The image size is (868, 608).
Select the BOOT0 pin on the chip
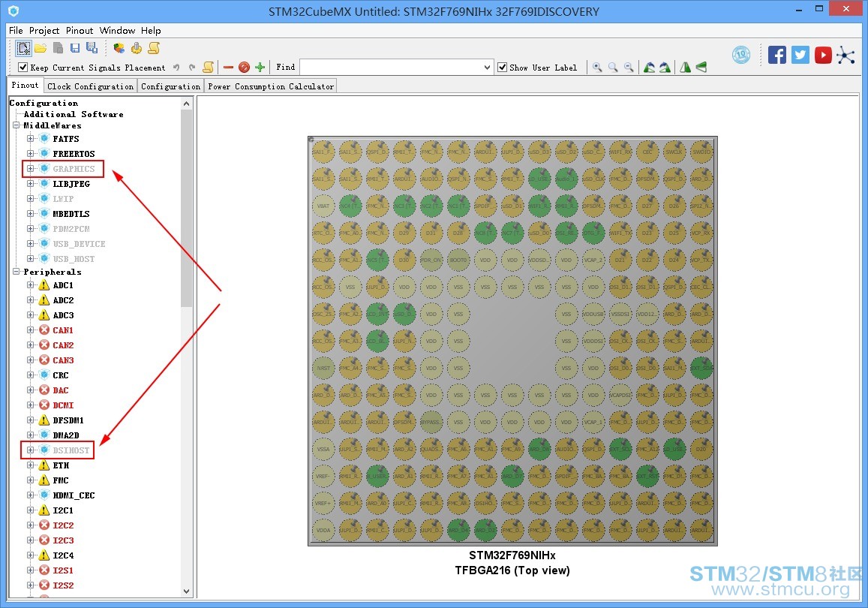[458, 260]
